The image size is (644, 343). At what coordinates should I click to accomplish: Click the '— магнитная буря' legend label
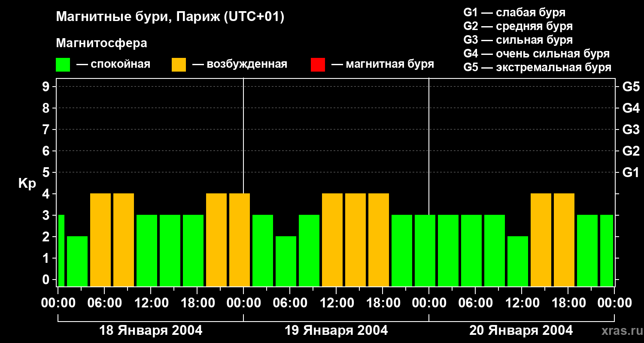383,64
